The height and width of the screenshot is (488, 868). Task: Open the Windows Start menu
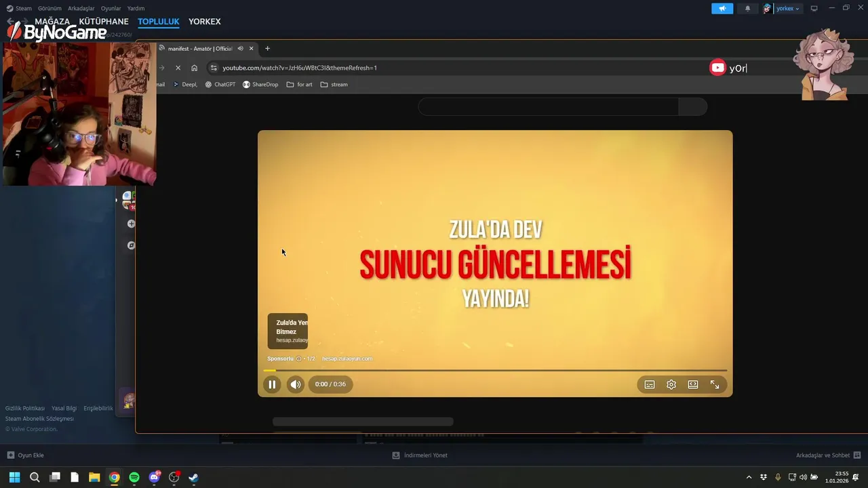(x=15, y=477)
